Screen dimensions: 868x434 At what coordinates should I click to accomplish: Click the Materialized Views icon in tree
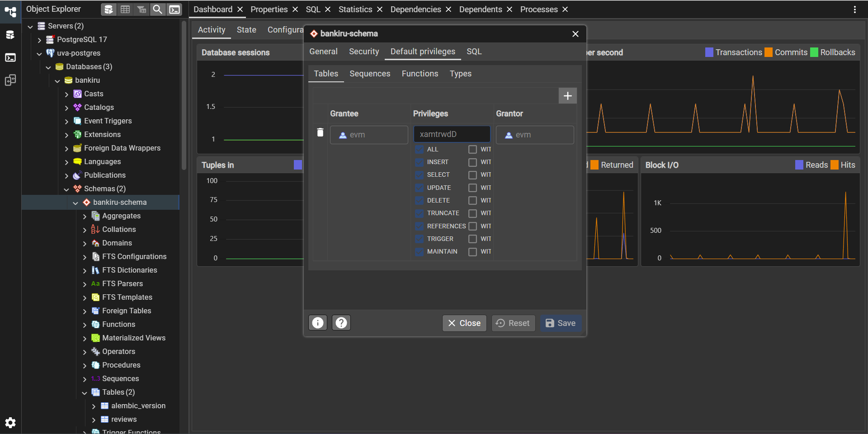[96, 338]
